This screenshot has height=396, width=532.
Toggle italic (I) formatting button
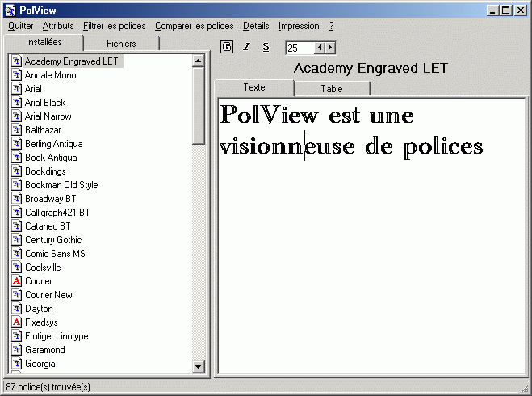coord(247,47)
